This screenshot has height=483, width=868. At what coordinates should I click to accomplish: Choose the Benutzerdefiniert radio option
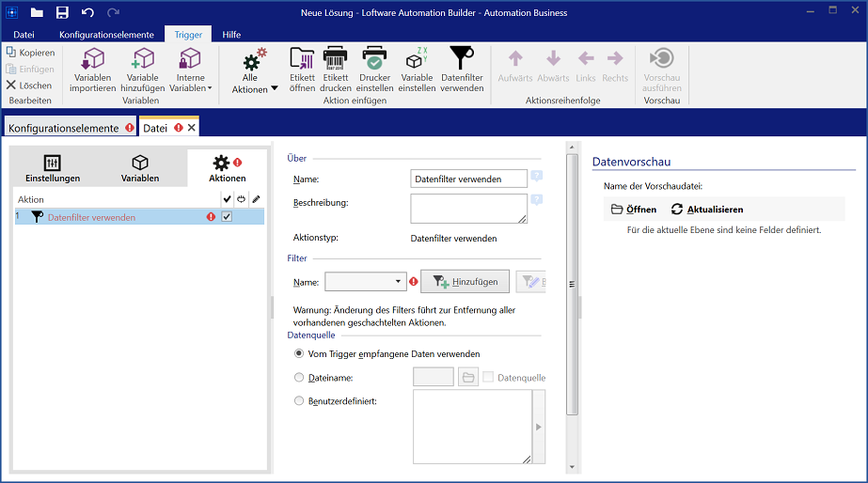299,401
